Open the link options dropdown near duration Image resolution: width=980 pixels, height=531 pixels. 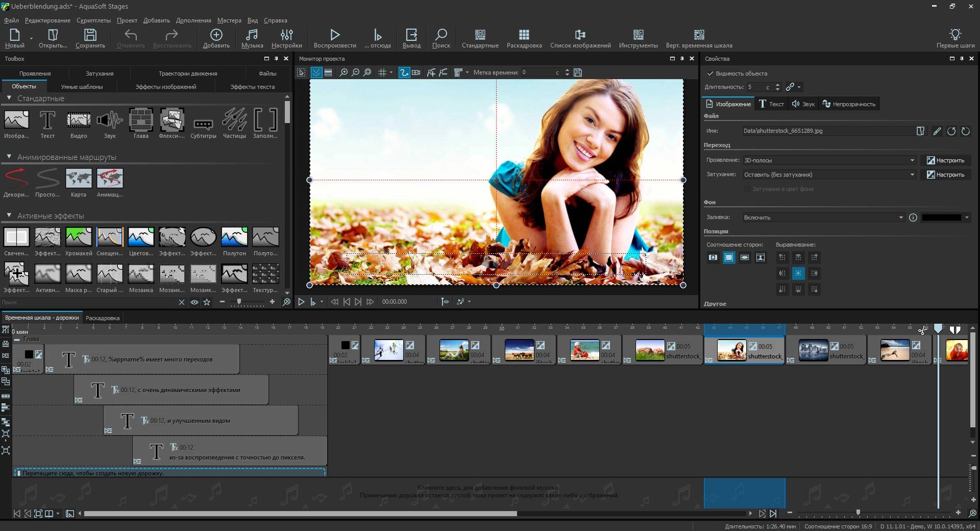pyautogui.click(x=799, y=87)
